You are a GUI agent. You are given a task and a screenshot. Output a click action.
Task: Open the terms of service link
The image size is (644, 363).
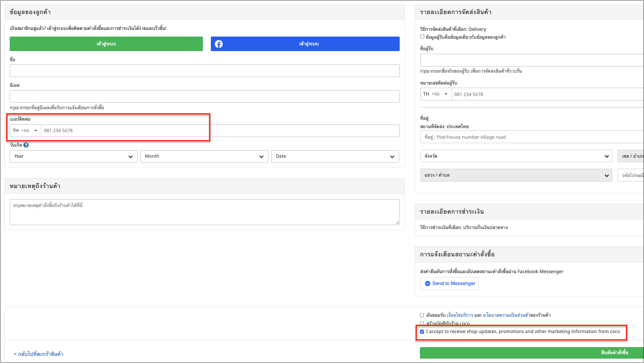tap(460, 315)
